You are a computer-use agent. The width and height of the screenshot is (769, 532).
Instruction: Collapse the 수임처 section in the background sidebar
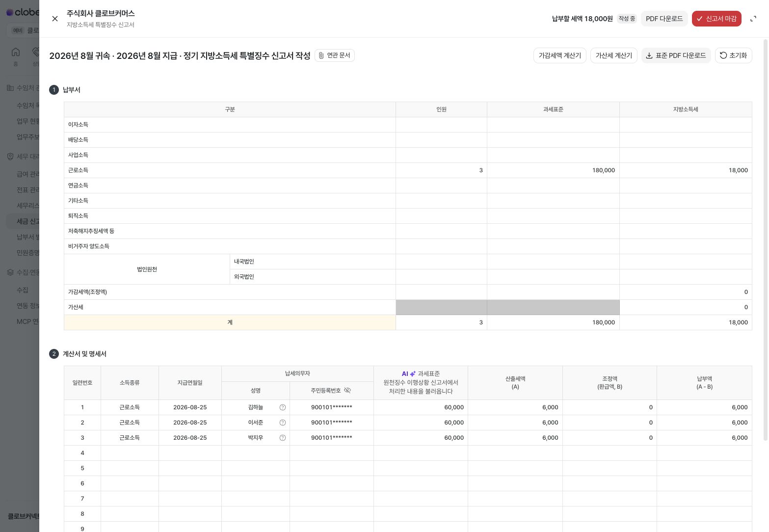(23, 88)
